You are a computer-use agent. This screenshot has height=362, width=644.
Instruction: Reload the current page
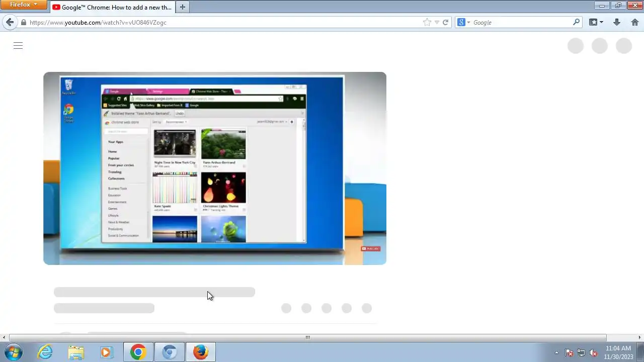445,22
